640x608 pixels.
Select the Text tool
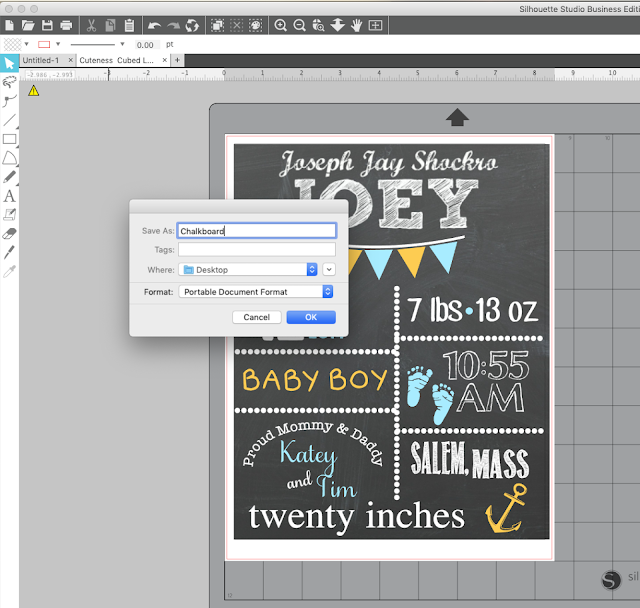(9, 196)
